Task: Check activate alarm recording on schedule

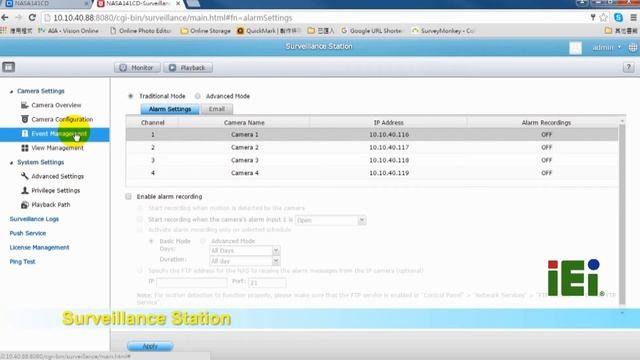Action: [140, 230]
